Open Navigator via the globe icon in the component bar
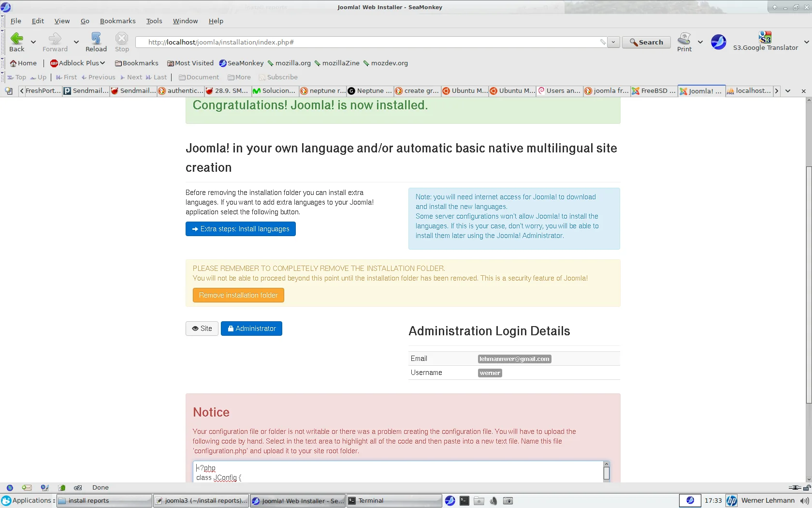This screenshot has width=812, height=508. 10,487
